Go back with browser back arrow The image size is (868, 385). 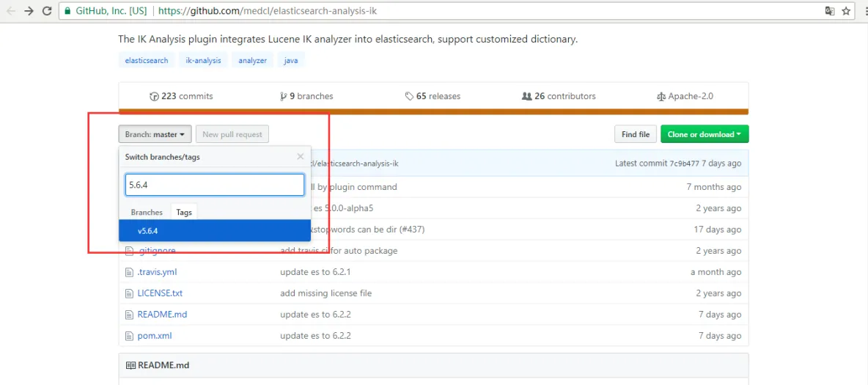(10, 10)
